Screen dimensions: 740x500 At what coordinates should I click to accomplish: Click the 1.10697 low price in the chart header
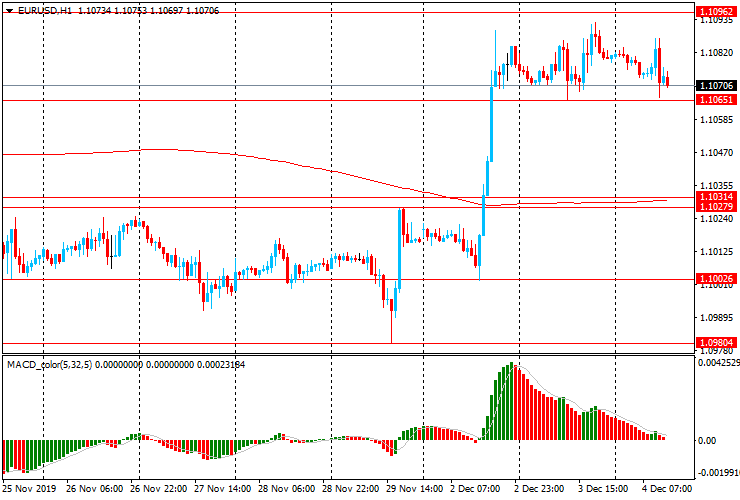[167, 10]
